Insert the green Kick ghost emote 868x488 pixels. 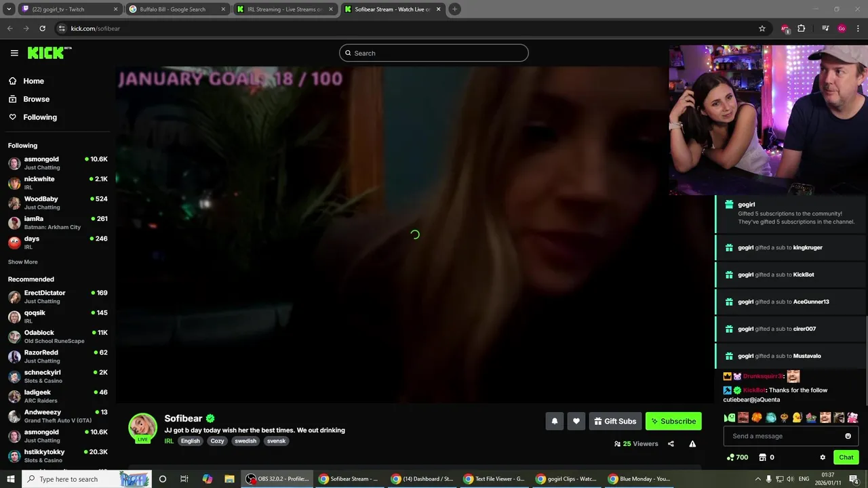(x=730, y=418)
